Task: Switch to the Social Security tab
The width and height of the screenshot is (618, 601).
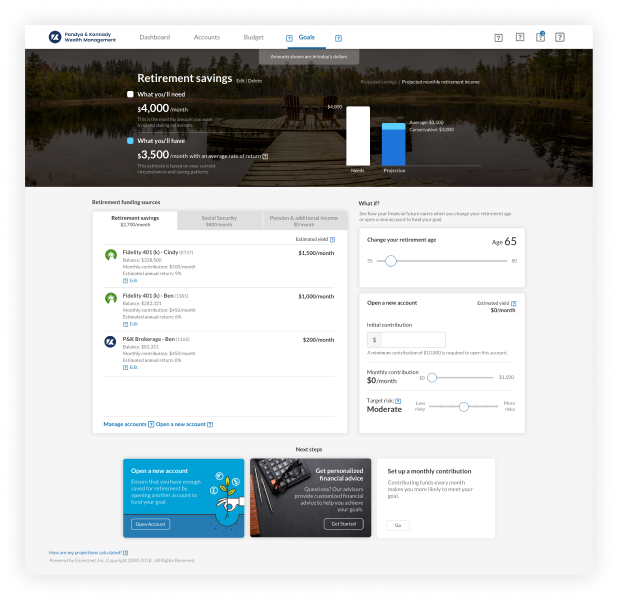Action: point(219,220)
